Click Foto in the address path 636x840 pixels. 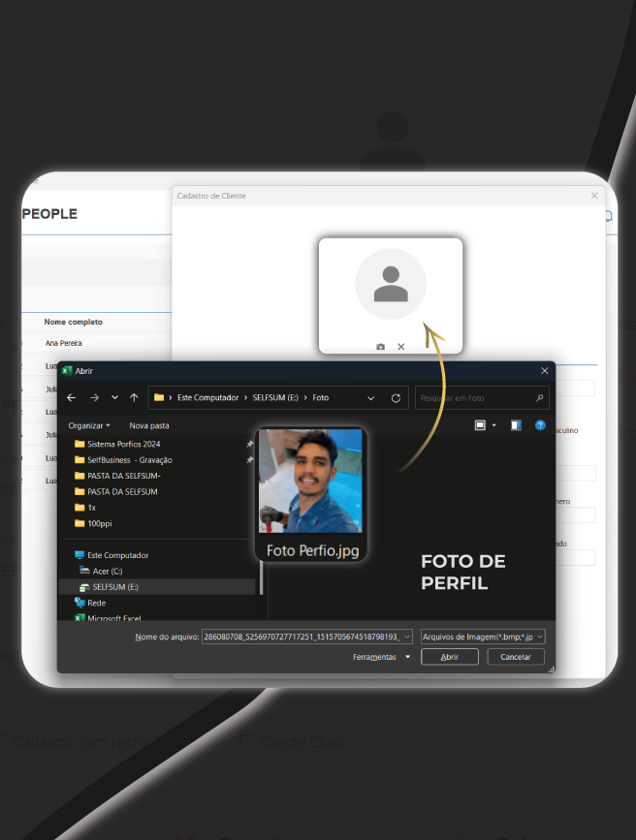(321, 397)
